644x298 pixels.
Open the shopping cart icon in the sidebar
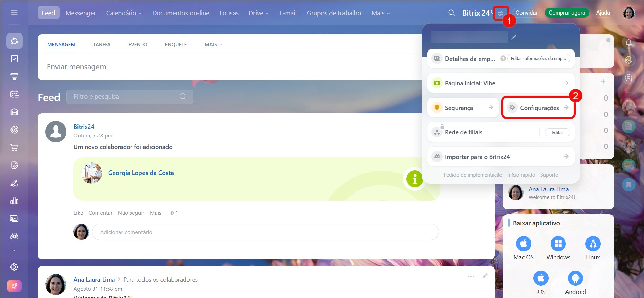[14, 147]
